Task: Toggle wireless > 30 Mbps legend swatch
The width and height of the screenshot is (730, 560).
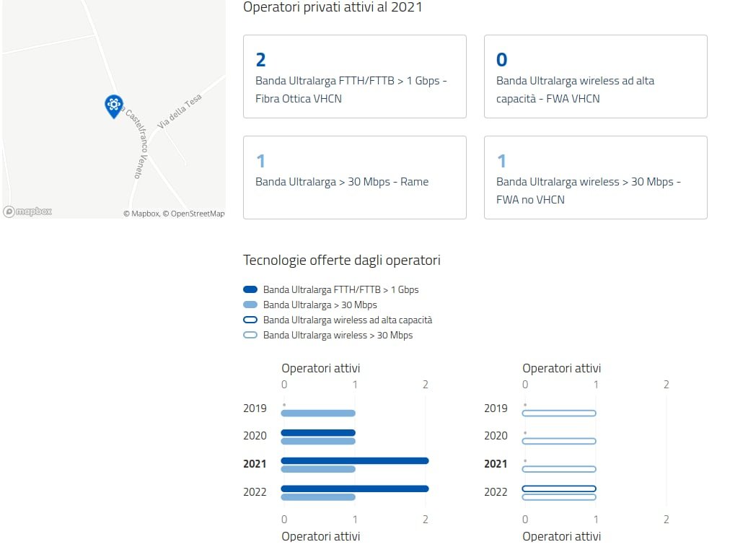Action: (250, 336)
